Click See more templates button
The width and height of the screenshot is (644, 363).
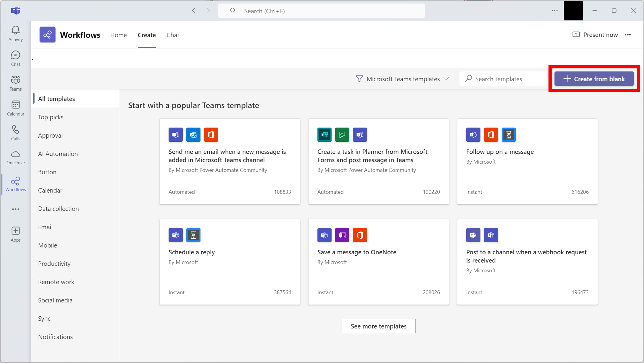(x=379, y=326)
